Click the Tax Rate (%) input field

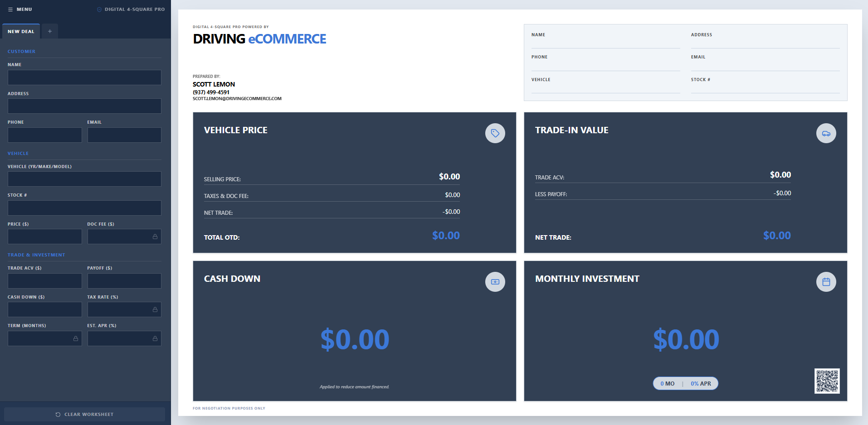[124, 309]
